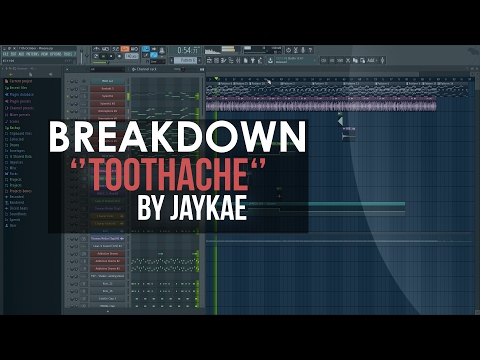Open the channel filter dropdown in channel rack

click(x=107, y=69)
